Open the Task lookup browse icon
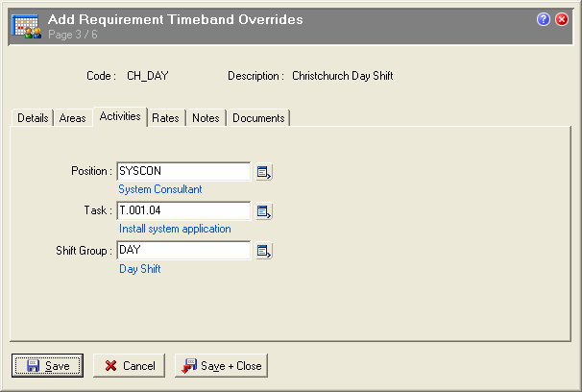Viewport: 582px width, 392px height. tap(264, 211)
